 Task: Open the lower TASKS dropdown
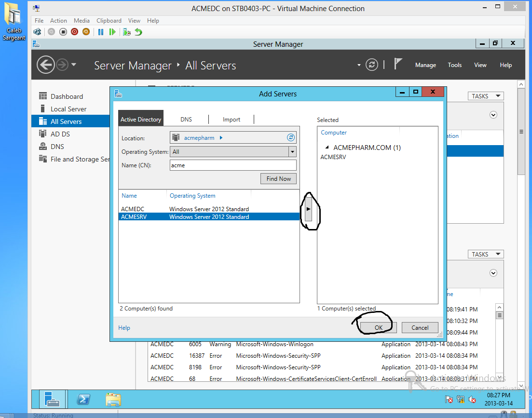tap(486, 254)
